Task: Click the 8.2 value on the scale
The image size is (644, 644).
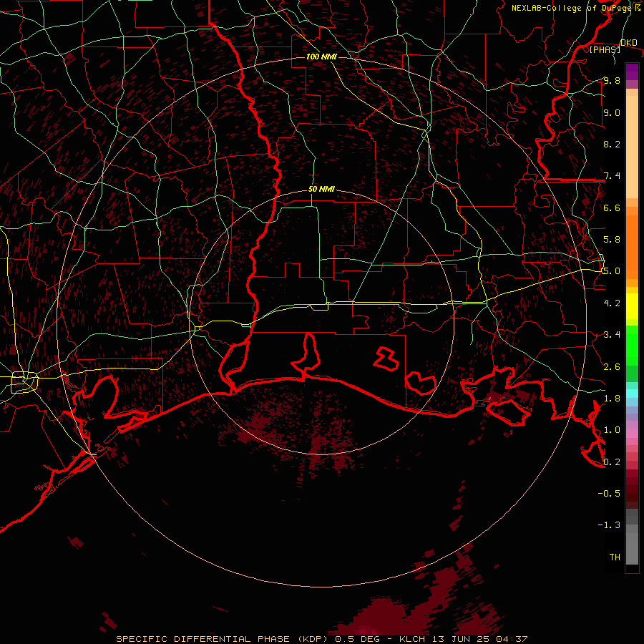Action: click(x=612, y=144)
